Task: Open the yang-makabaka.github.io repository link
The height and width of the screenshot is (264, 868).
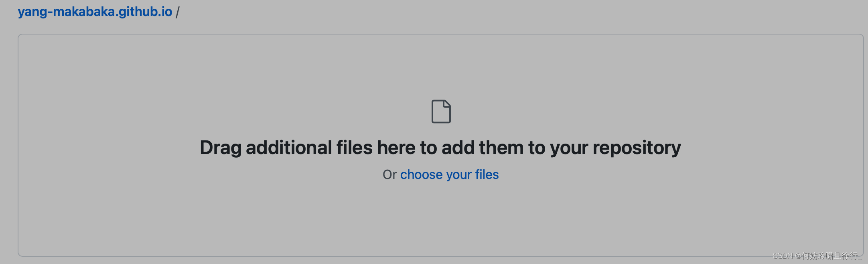Action: 95,12
